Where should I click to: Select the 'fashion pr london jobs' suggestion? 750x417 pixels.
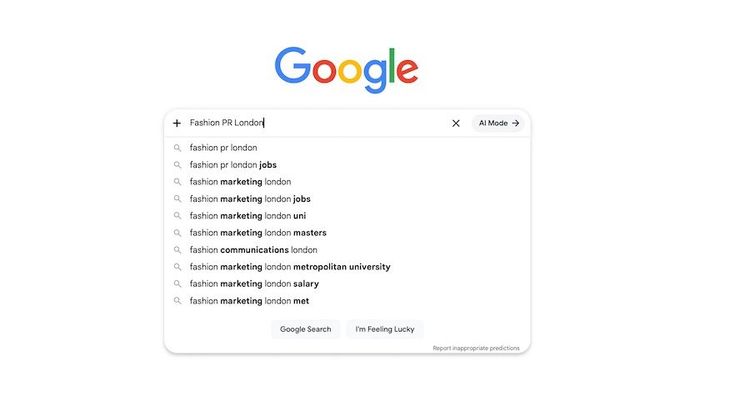(347, 165)
